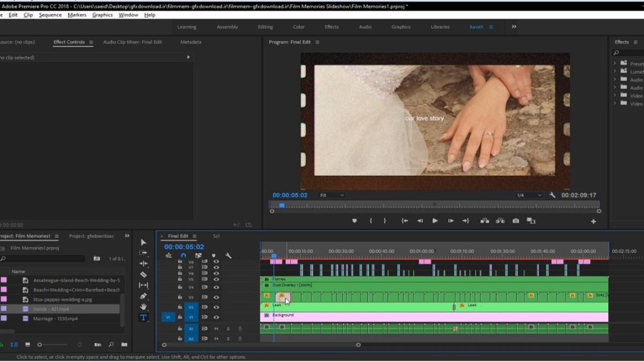Mute audio track A1
This screenshot has width=644, height=362.
click(216, 329)
